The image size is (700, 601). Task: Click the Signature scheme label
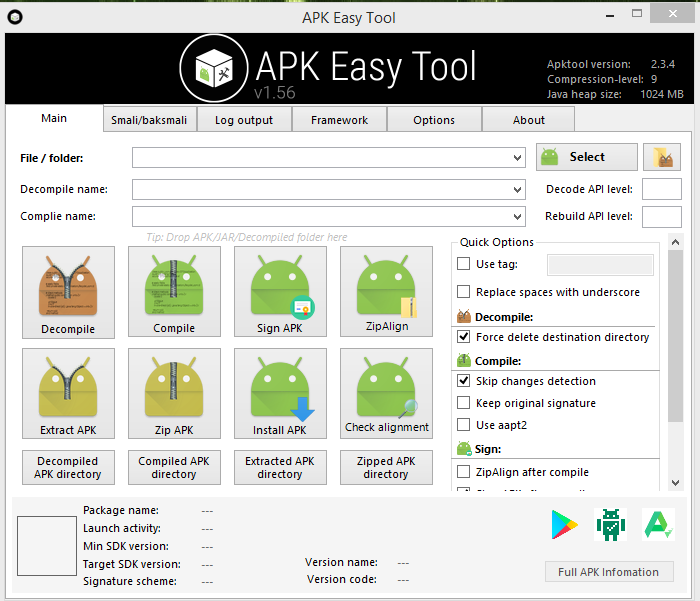[x=130, y=581]
